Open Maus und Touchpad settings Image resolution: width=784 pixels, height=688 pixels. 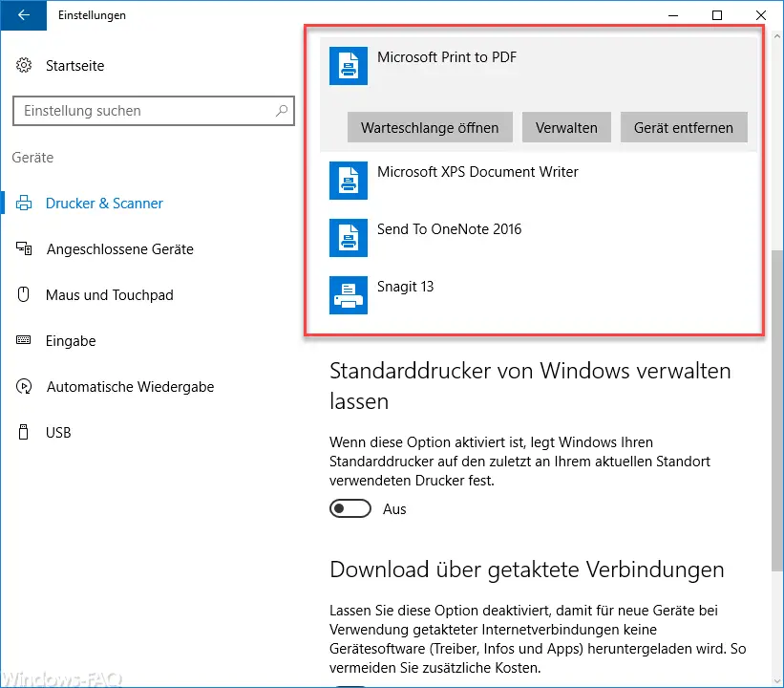[x=110, y=295]
